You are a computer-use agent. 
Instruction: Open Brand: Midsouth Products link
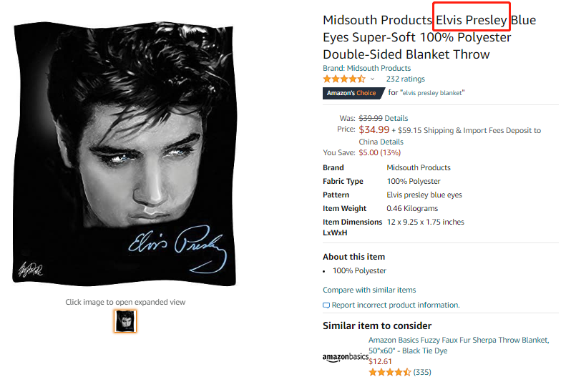coord(366,68)
